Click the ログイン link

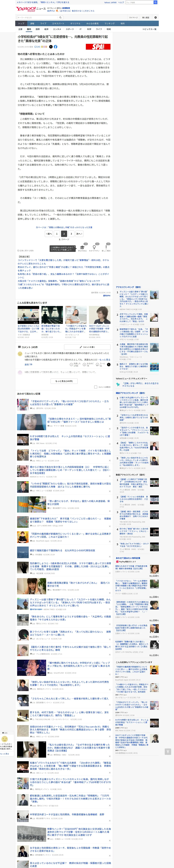pos(51,11)
